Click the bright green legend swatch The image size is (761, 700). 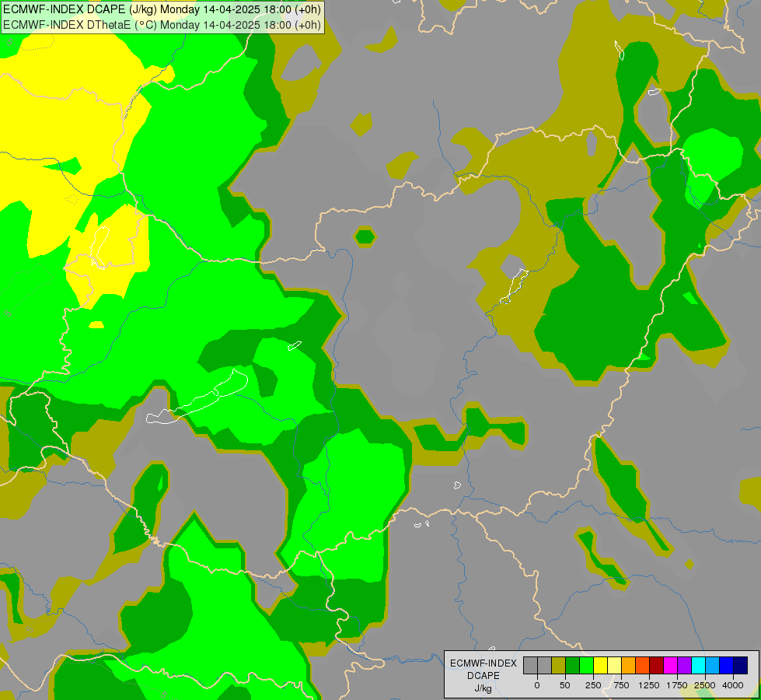tap(586, 665)
